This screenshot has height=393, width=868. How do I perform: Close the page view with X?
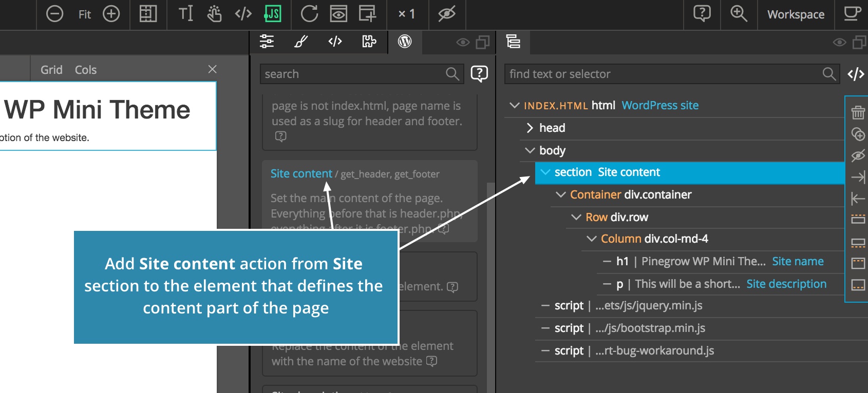212,69
